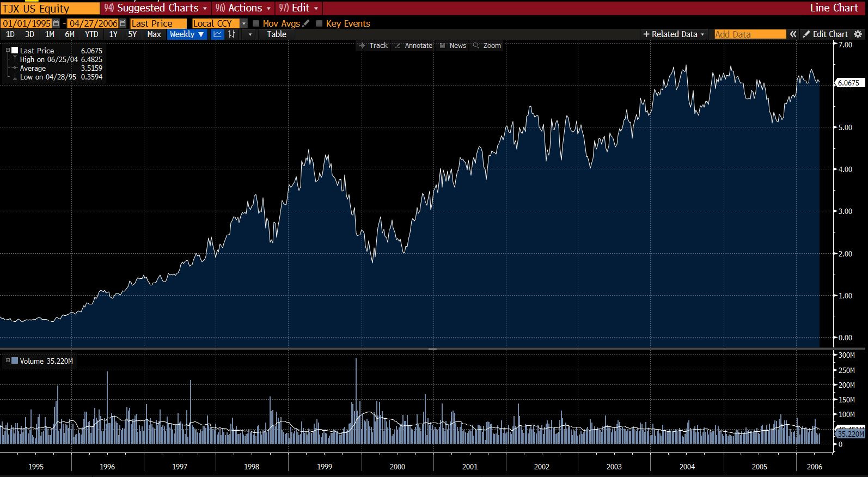This screenshot has height=477, width=868.
Task: Click the 35.220M volume axis tag
Action: click(850, 434)
